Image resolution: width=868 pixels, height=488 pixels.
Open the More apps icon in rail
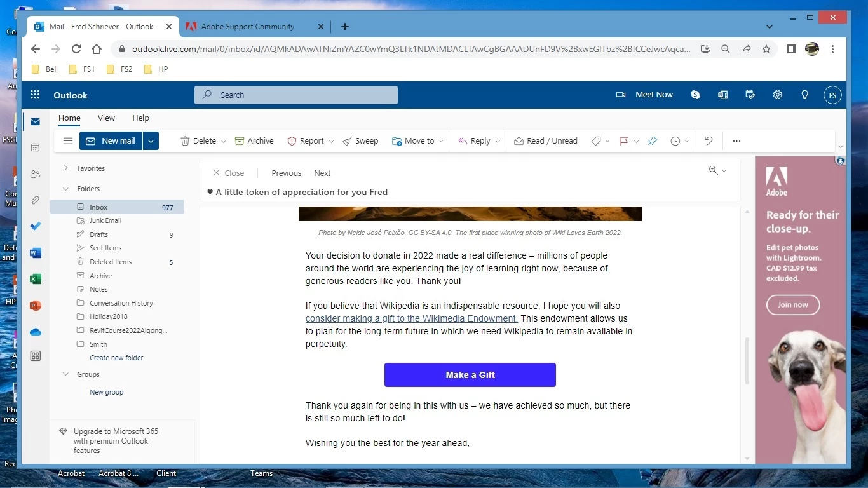[x=36, y=356]
